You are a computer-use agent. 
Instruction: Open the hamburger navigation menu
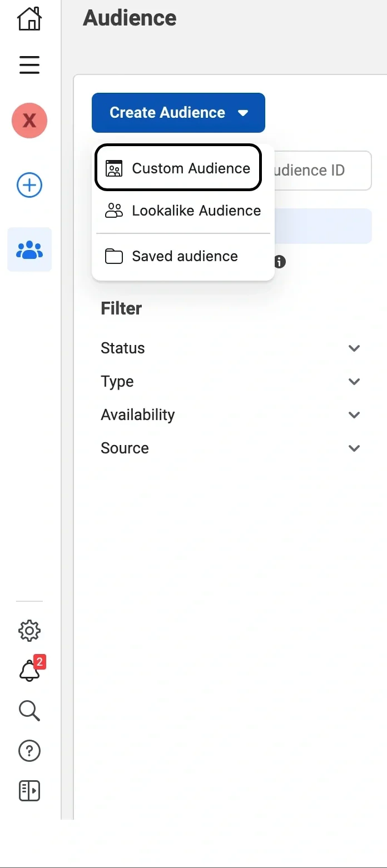29,65
